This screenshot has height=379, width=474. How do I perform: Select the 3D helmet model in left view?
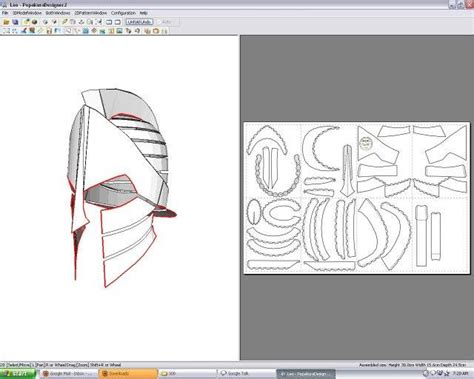click(122, 187)
